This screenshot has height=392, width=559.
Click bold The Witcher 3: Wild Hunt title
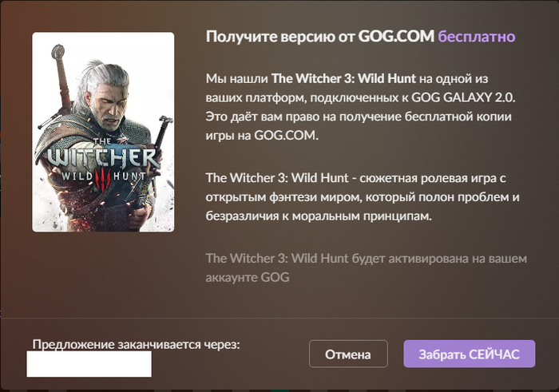[343, 78]
